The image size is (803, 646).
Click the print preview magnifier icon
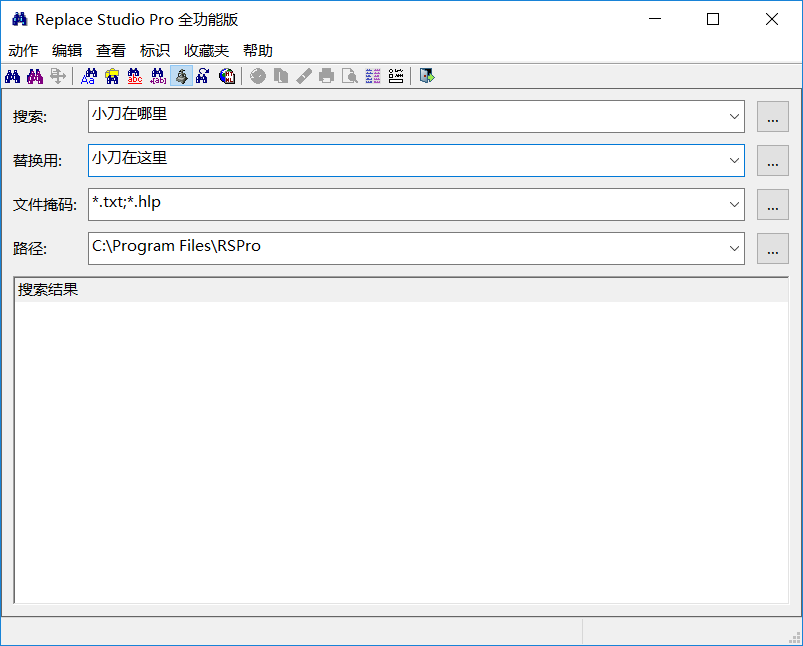[x=349, y=76]
